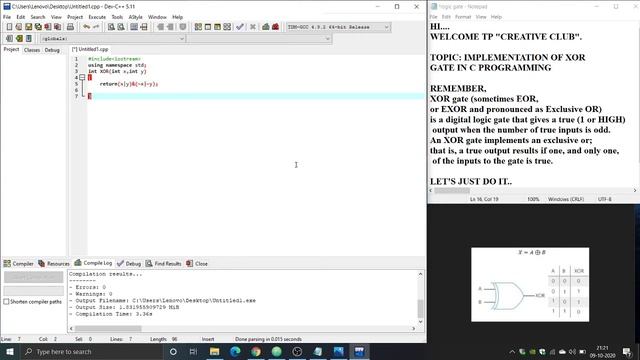Click the Close tab of bottom panel
The height and width of the screenshot is (360, 640).
[x=197, y=264]
